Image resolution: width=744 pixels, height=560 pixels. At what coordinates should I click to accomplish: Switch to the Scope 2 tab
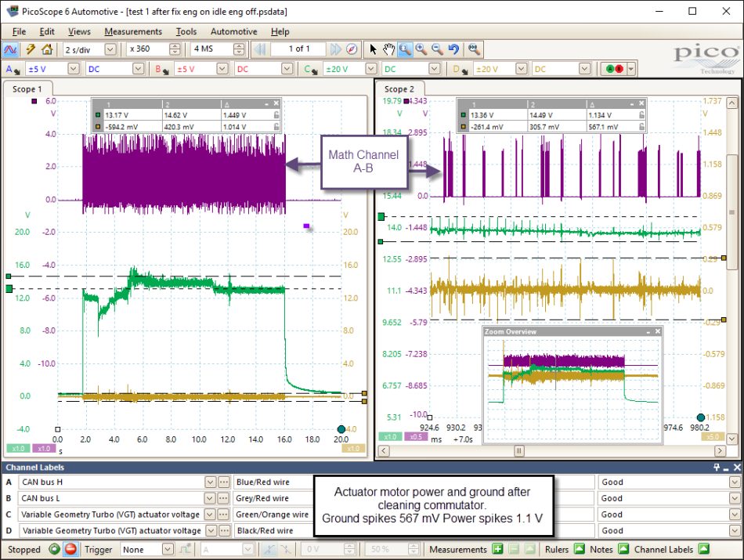point(399,89)
